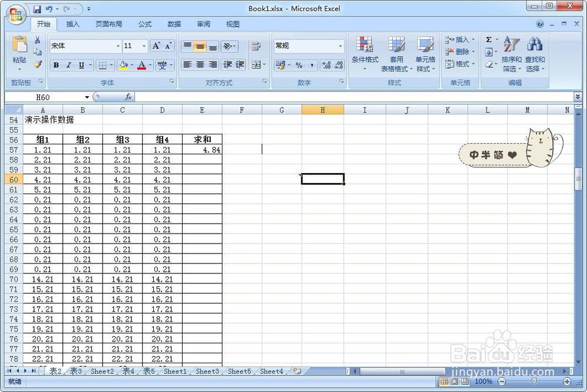Cut selection with scissors icon
This screenshot has width=587, height=392.
pyautogui.click(x=37, y=40)
